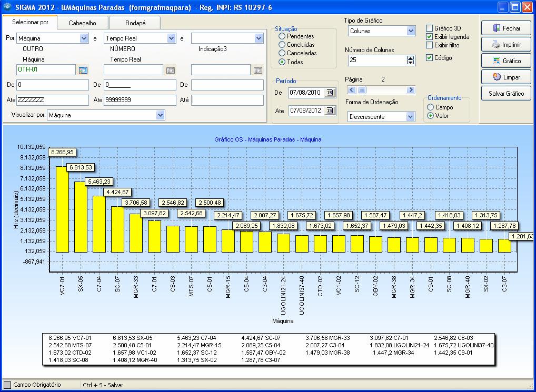Click the OTH-01 machine input field
536x392 pixels.
pos(46,69)
